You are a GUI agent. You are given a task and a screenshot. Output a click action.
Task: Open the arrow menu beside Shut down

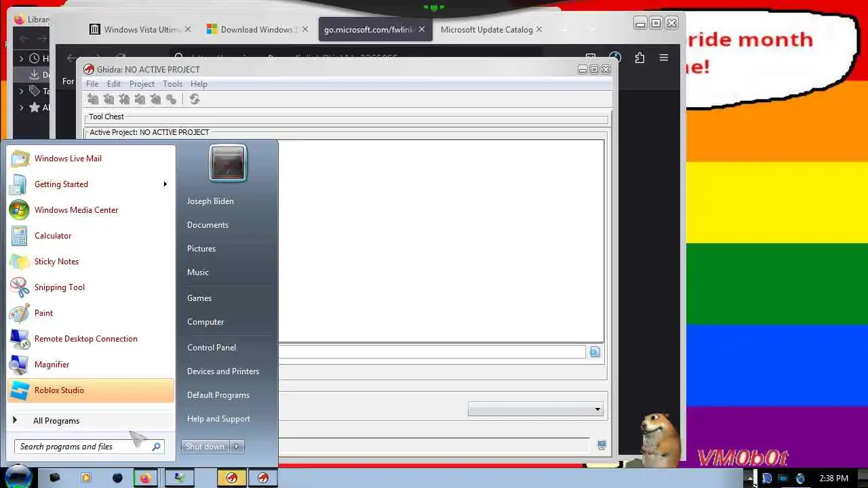click(x=237, y=447)
